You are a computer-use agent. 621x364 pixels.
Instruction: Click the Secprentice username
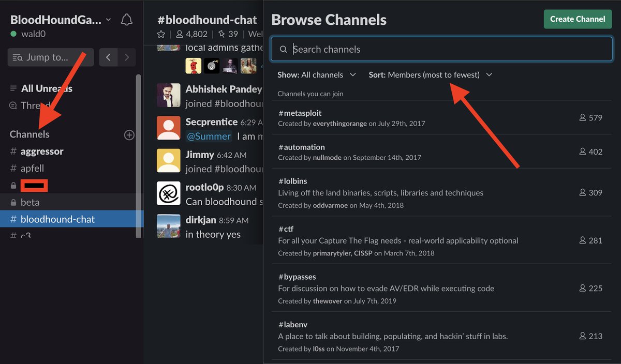[212, 122]
